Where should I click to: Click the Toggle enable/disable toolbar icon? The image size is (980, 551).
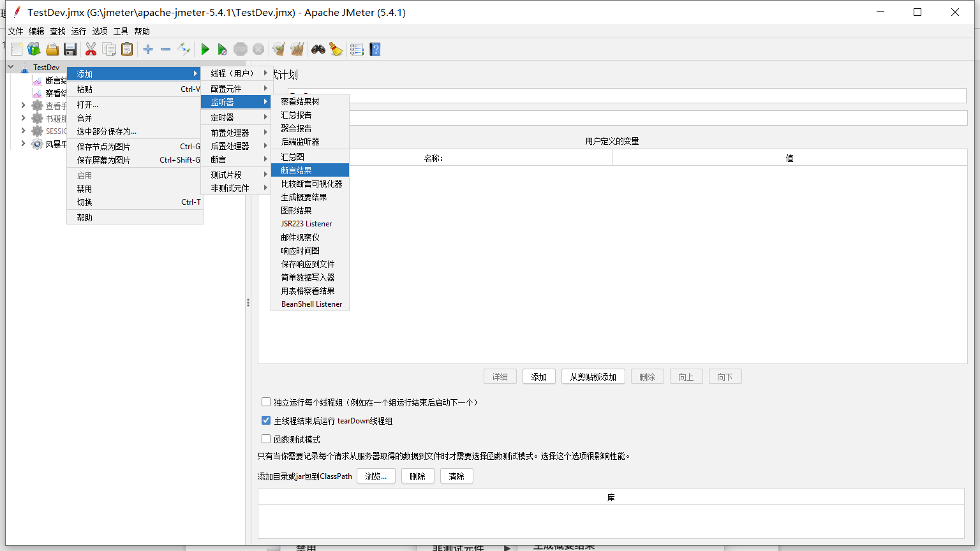tap(184, 49)
